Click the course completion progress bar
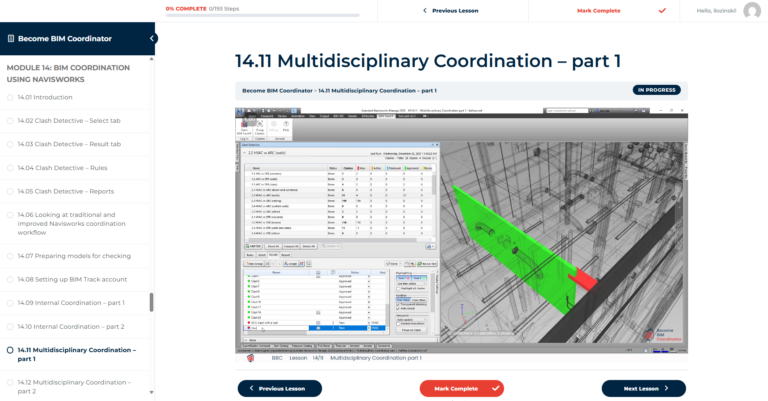Image resolution: width=768 pixels, height=401 pixels. [x=262, y=16]
